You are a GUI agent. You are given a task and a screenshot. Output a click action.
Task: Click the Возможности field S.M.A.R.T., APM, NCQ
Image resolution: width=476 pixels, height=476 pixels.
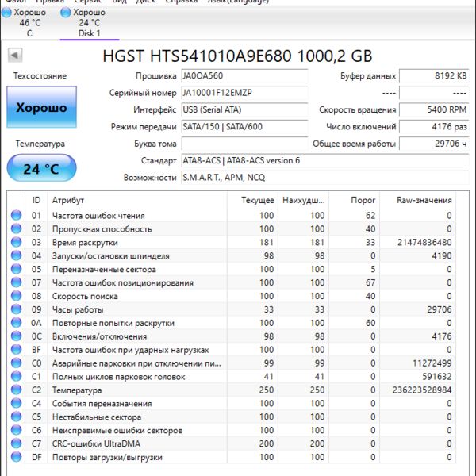coord(325,178)
